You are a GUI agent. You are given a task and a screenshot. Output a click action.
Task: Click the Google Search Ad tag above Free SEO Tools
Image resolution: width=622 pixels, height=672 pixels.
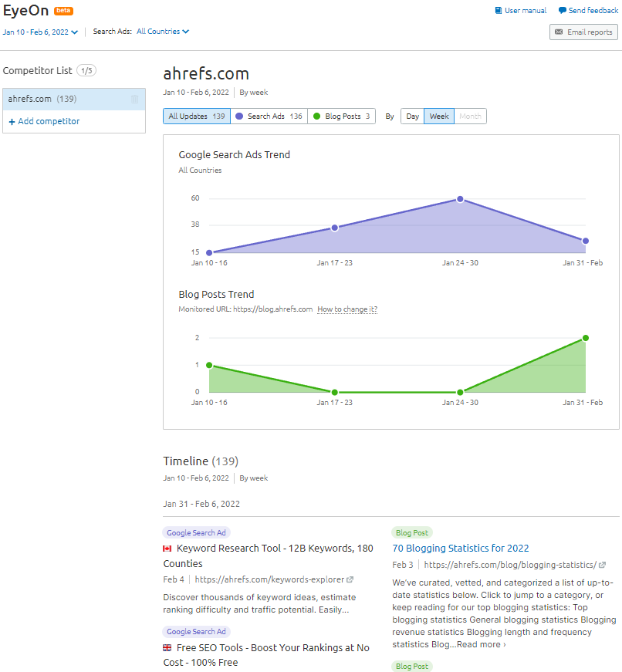coord(196,632)
